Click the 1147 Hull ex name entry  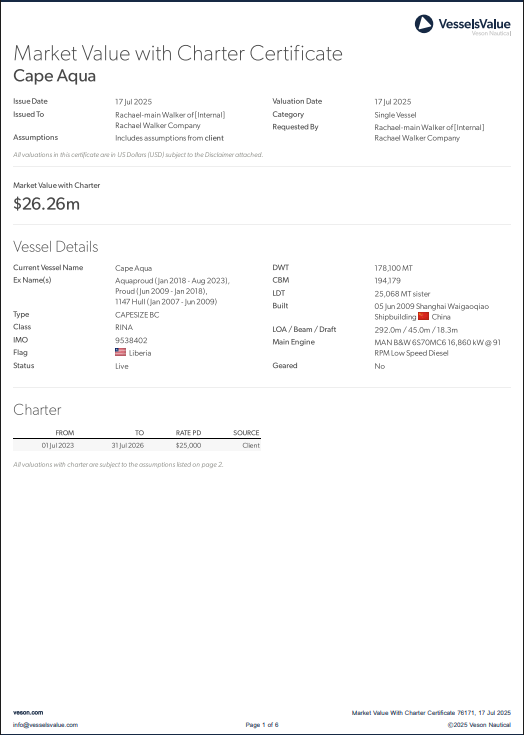tap(166, 302)
